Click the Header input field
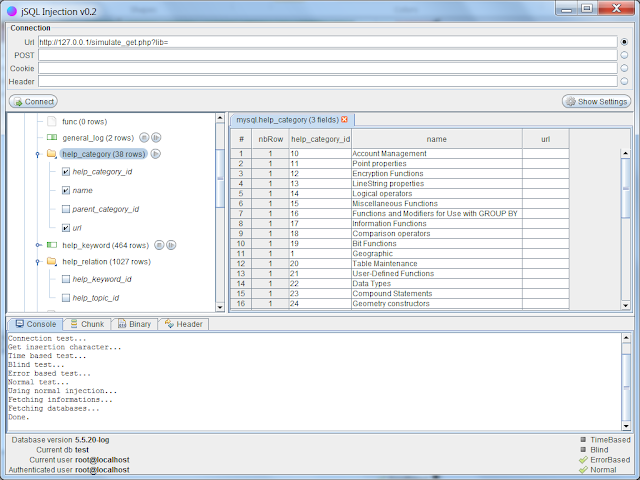Image resolution: width=640 pixels, height=480 pixels. 328,81
